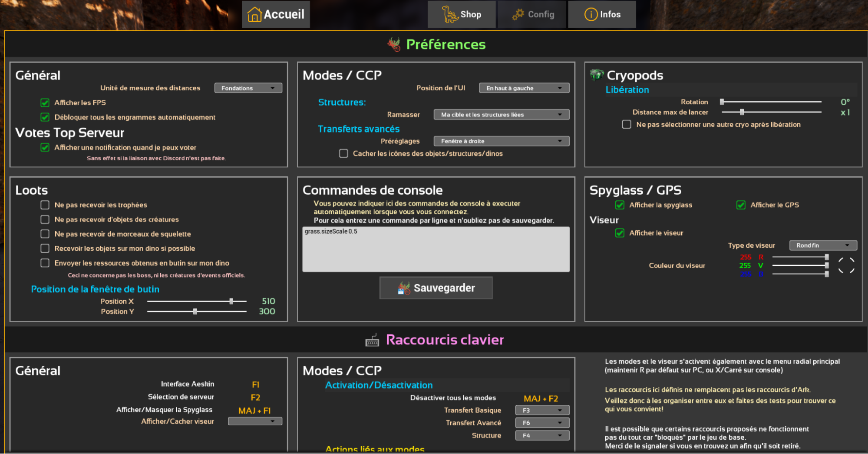Click the Transferts avancés heading
Image resolution: width=868 pixels, height=454 pixels.
click(x=359, y=129)
